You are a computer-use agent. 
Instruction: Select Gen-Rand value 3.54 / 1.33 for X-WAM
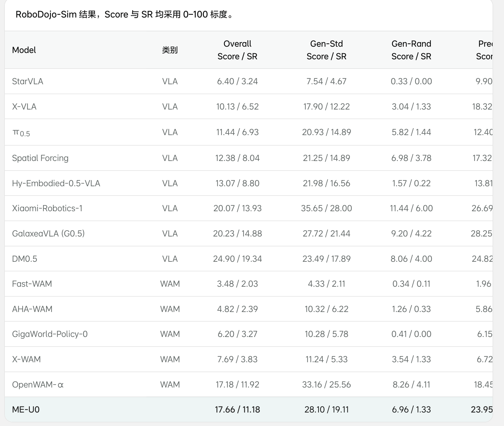(x=411, y=359)
